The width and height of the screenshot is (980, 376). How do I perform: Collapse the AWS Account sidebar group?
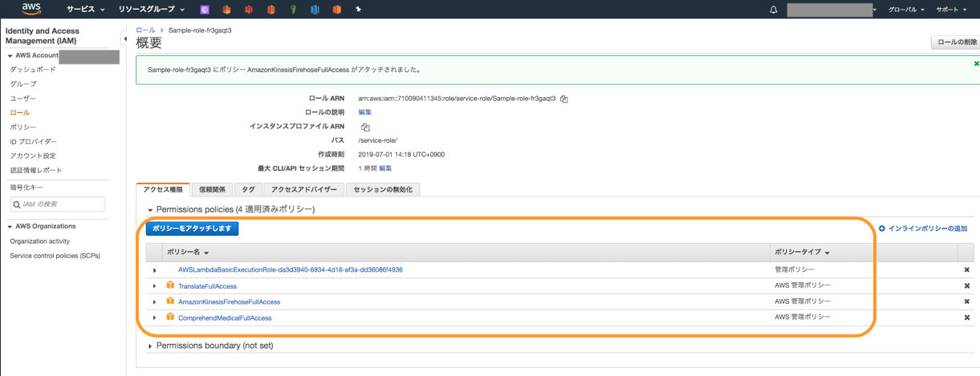[10, 55]
